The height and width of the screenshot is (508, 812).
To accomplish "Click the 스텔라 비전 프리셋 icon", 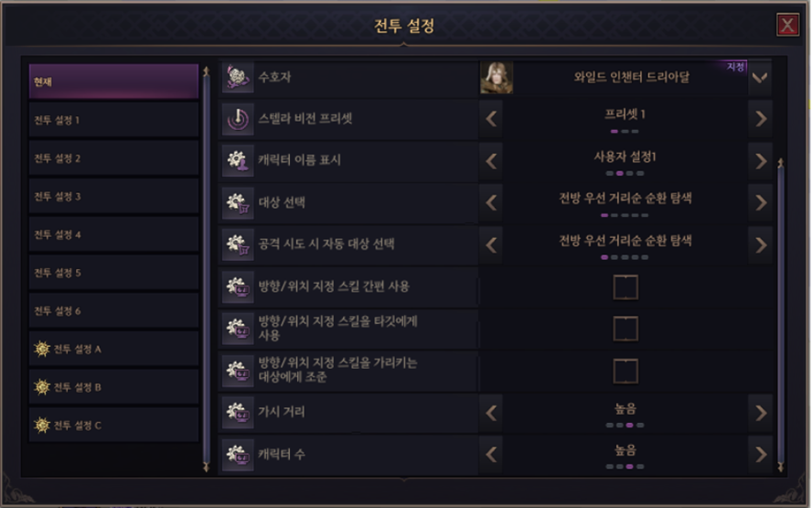I will (x=239, y=118).
